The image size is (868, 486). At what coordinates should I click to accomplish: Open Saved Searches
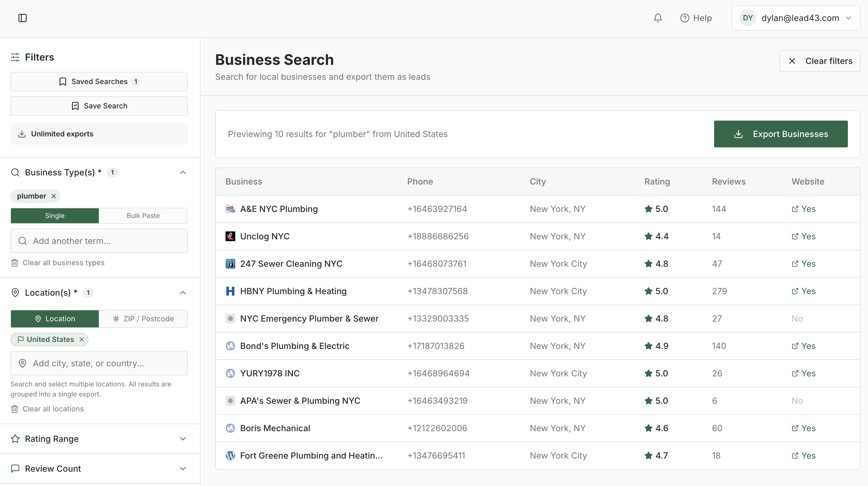coord(99,81)
